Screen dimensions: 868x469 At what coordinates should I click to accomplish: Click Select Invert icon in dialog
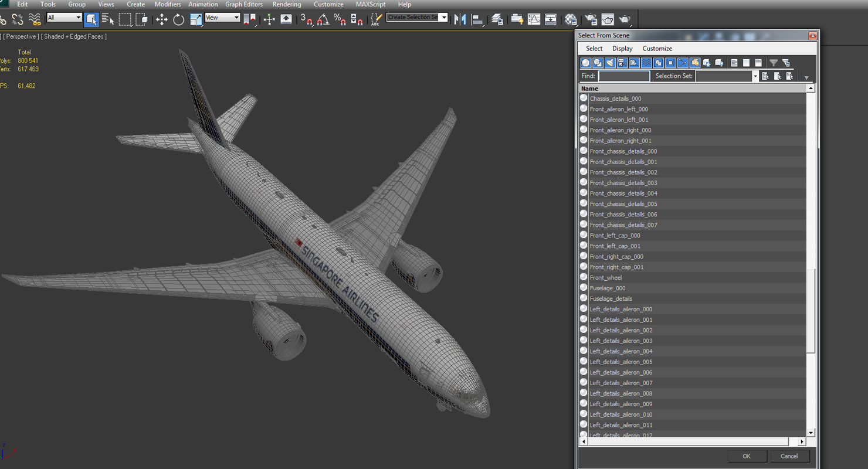(x=790, y=76)
